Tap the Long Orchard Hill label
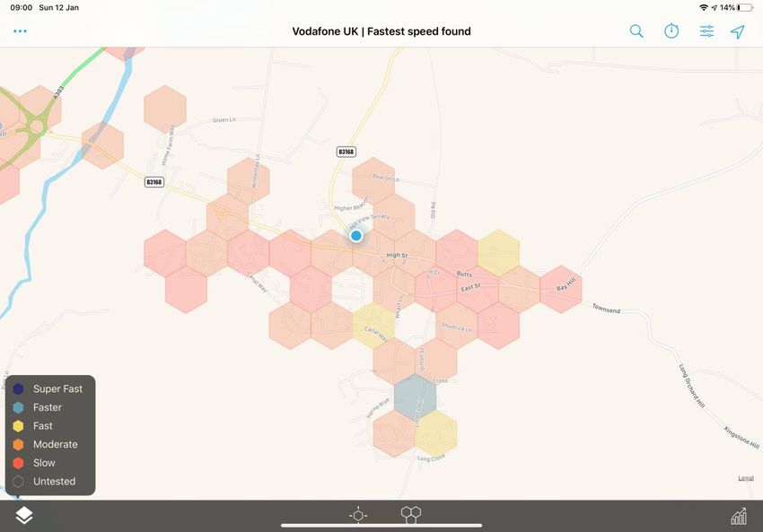Viewport: 763px width, 532px height. [691, 386]
